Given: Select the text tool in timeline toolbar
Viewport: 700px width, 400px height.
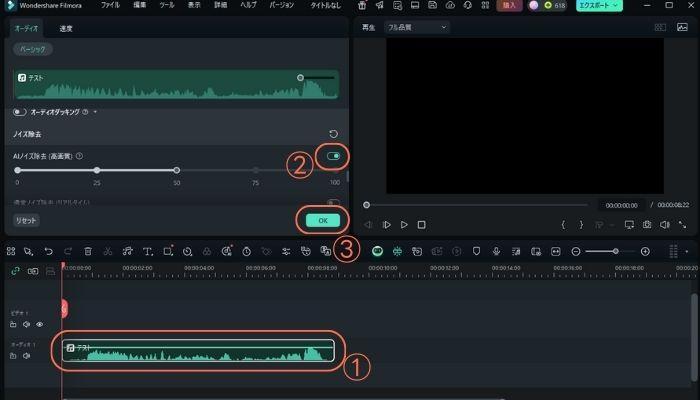Looking at the screenshot, I should [147, 252].
